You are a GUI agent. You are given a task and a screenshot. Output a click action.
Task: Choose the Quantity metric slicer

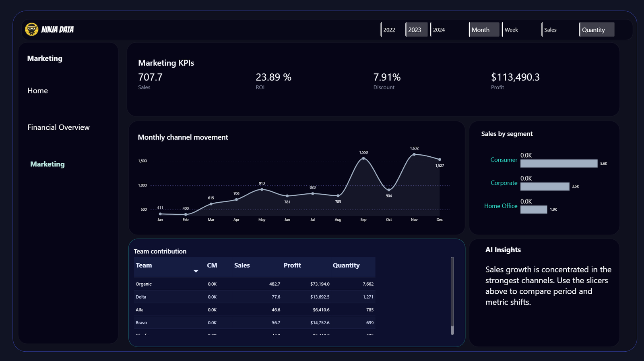(x=597, y=29)
